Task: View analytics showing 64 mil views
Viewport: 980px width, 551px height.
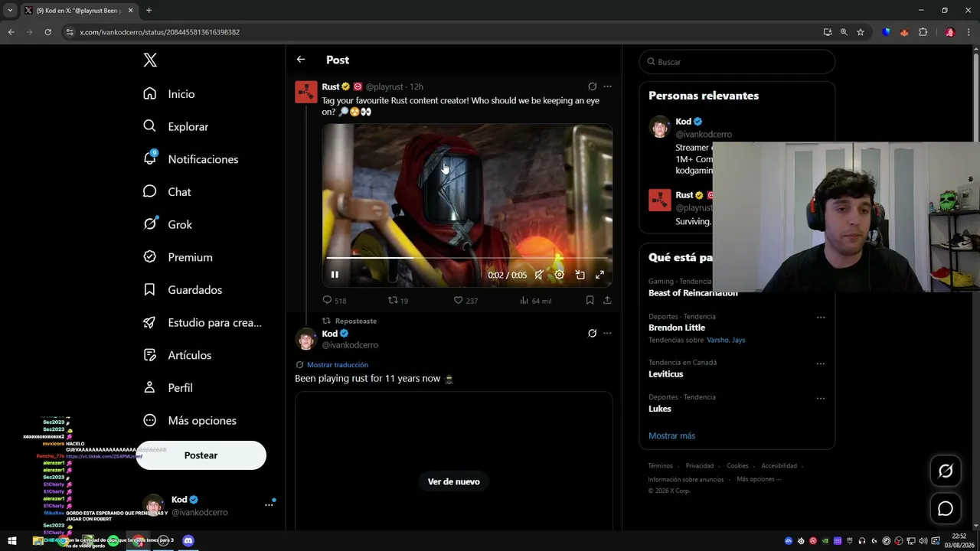Action: point(535,301)
